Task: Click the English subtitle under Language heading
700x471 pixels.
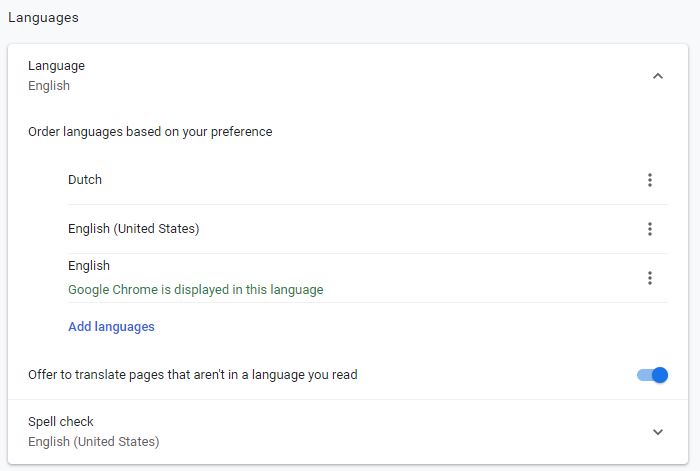Action: (49, 86)
